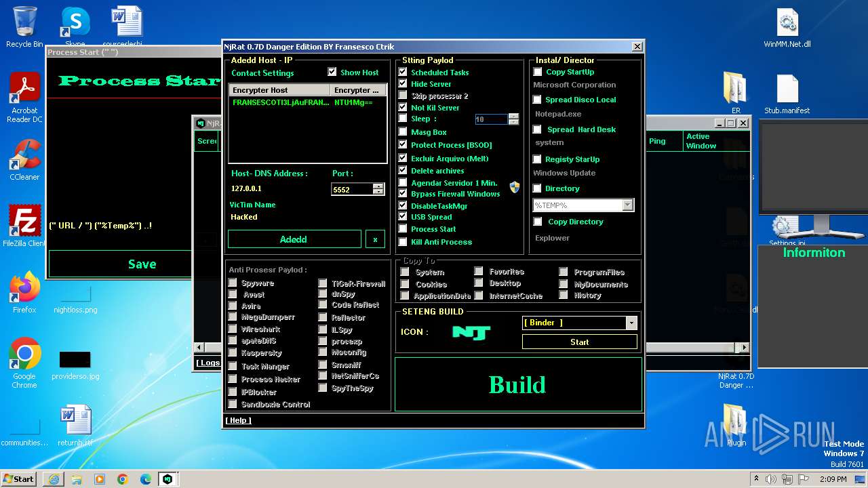Click the HacKed victim name field
The height and width of the screenshot is (488, 868).
pos(276,217)
